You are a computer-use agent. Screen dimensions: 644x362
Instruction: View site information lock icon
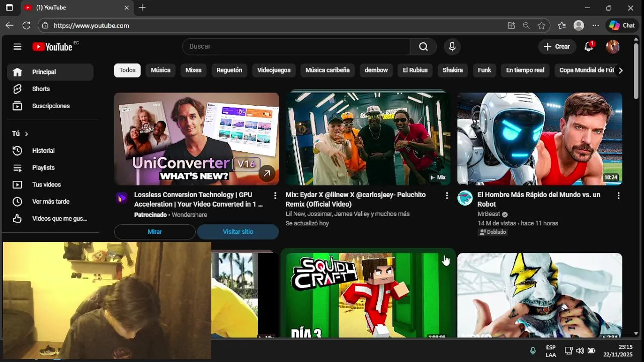45,26
